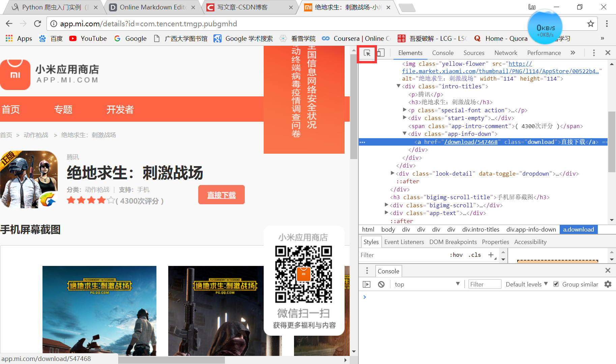
Task: Click the page horizontal scrollbar thumb
Action: [171, 360]
